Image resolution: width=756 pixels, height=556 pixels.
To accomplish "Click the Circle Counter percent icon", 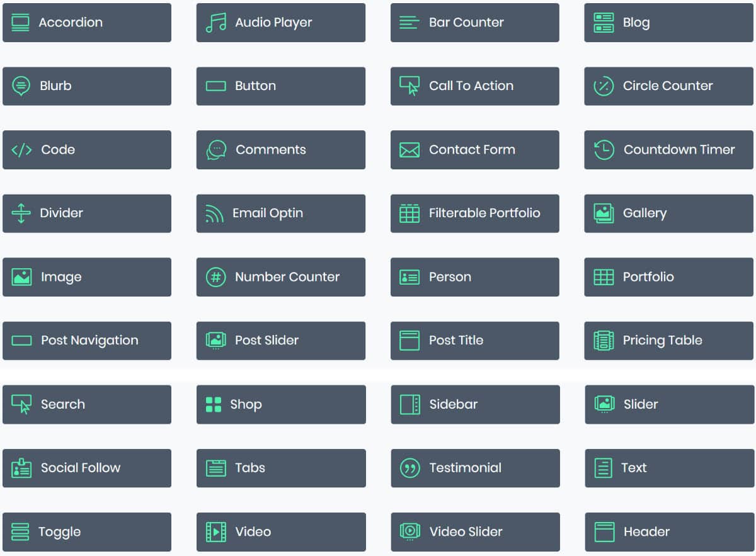I will pyautogui.click(x=604, y=86).
